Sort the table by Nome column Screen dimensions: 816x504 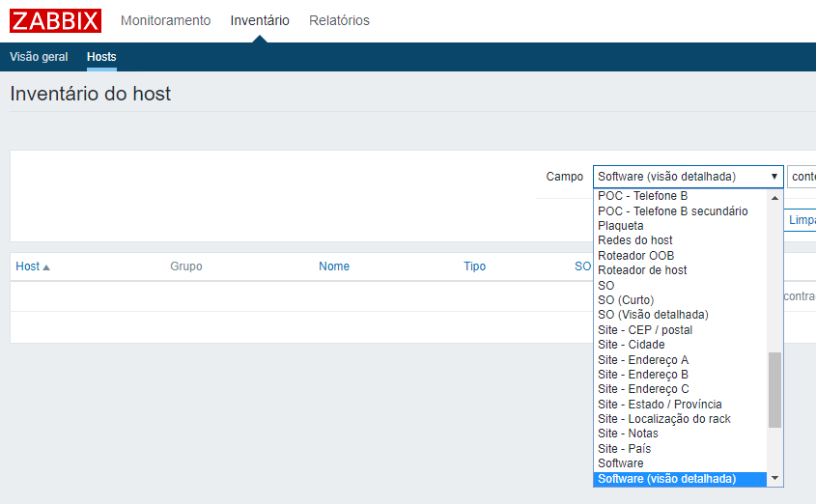[334, 266]
